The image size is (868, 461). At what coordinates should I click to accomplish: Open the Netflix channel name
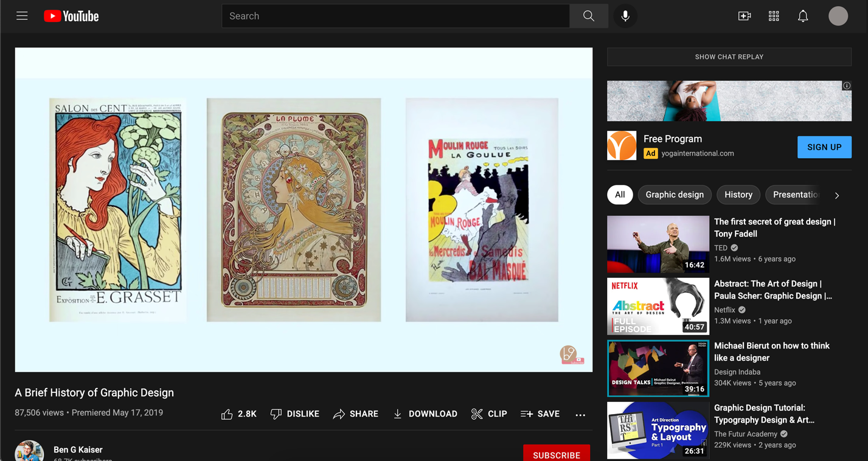(x=724, y=310)
